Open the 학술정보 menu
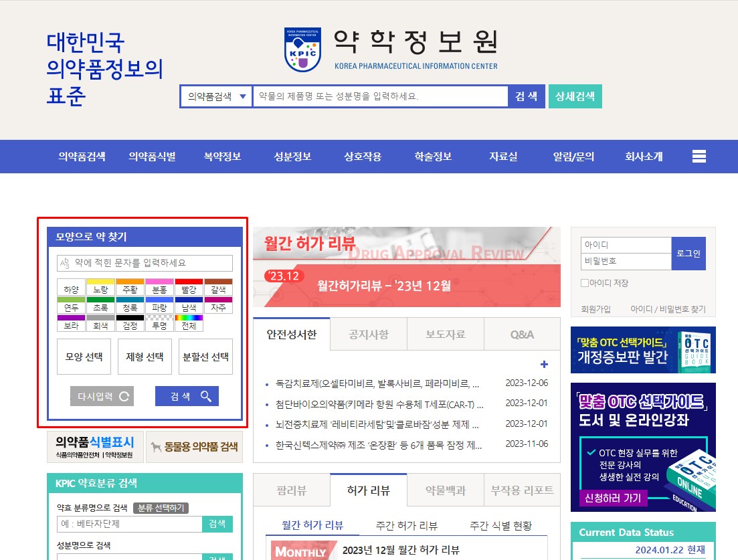Viewport: 738px width, 560px height. [433, 157]
